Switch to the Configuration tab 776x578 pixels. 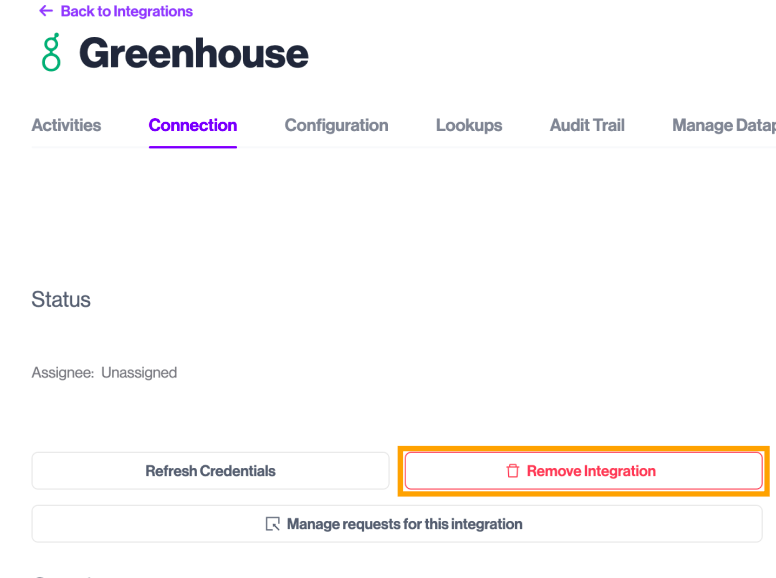(x=337, y=125)
